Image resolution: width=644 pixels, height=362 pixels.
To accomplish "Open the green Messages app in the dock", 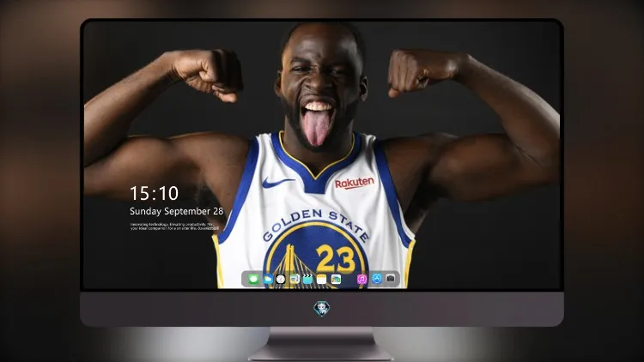I will tap(253, 280).
